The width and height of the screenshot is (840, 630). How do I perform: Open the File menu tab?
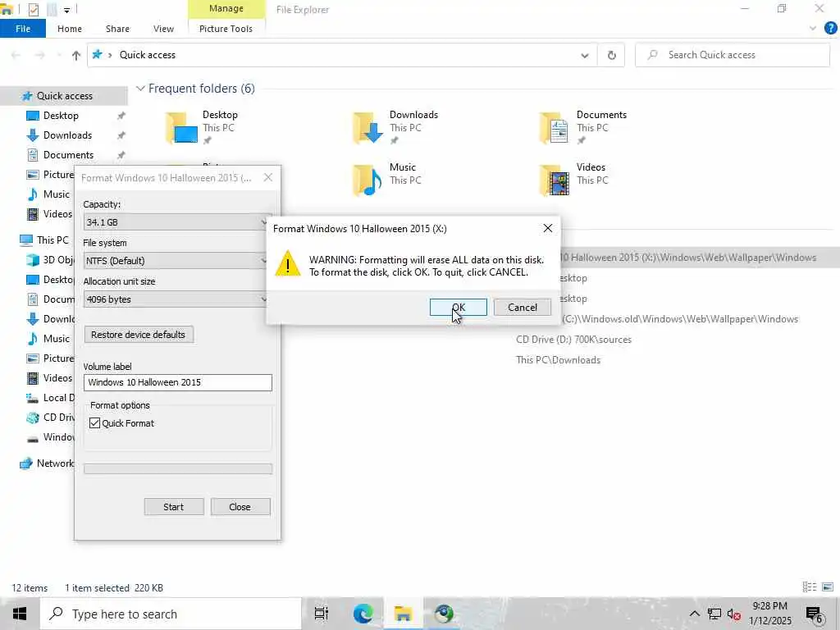coord(23,29)
